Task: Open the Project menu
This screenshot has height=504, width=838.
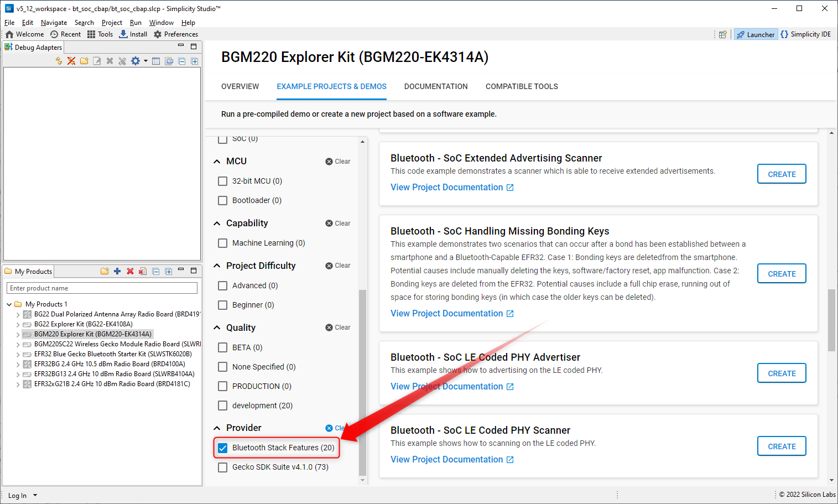Action: point(112,23)
